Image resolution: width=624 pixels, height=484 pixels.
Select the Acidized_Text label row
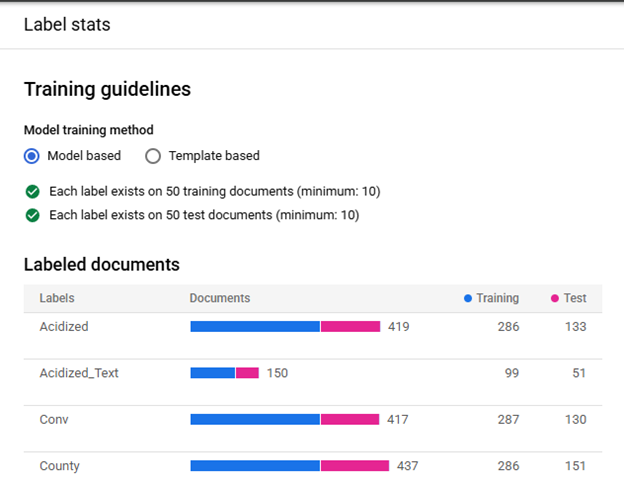pyautogui.click(x=79, y=373)
